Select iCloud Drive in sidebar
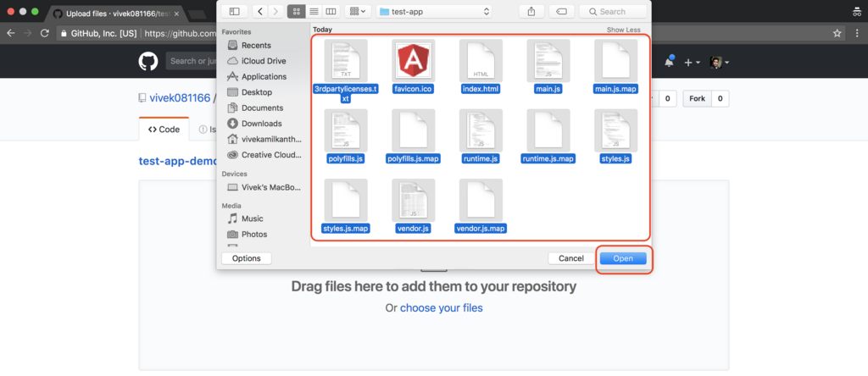 tap(262, 61)
